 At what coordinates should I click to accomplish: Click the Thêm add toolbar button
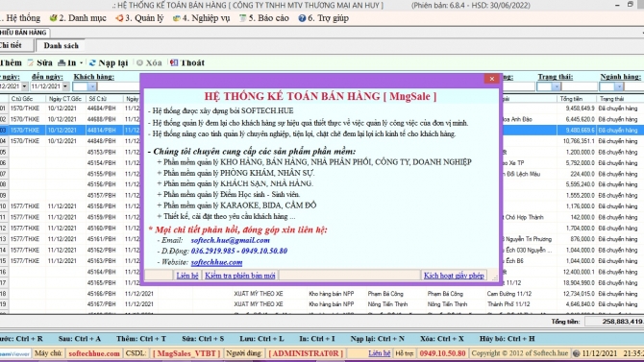(x=11, y=62)
